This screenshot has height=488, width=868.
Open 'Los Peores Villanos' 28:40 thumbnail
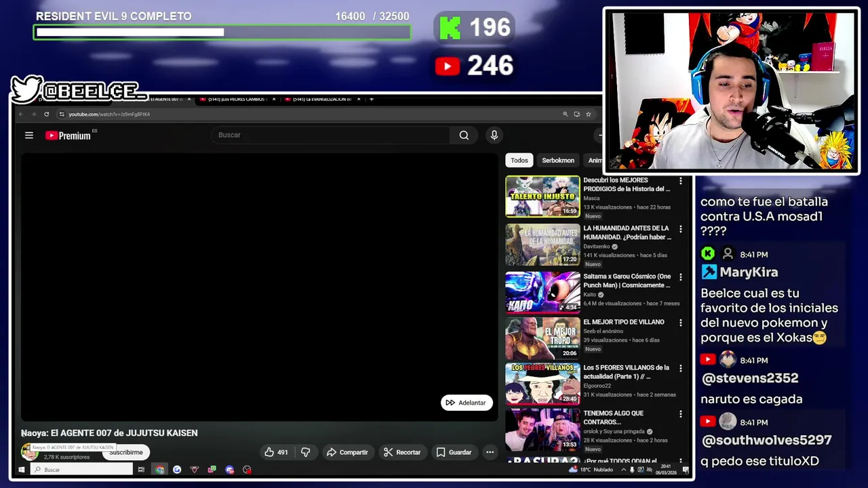(x=542, y=384)
